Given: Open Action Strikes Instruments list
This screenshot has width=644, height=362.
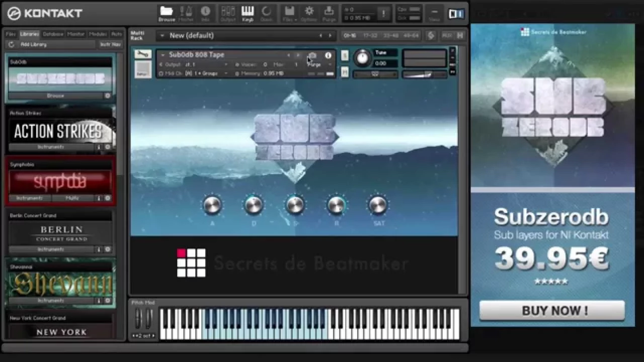Looking at the screenshot, I should [51, 147].
